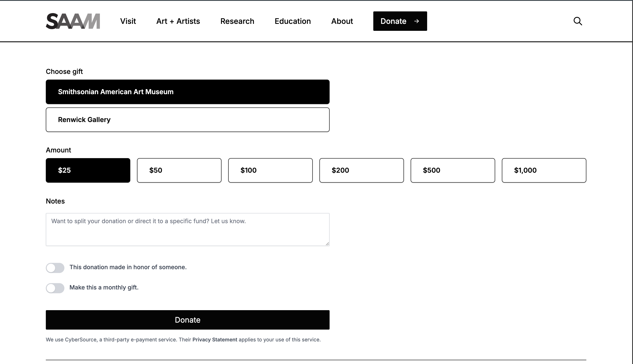This screenshot has width=633, height=364.
Task: Click the SAAM logo
Action: click(73, 21)
